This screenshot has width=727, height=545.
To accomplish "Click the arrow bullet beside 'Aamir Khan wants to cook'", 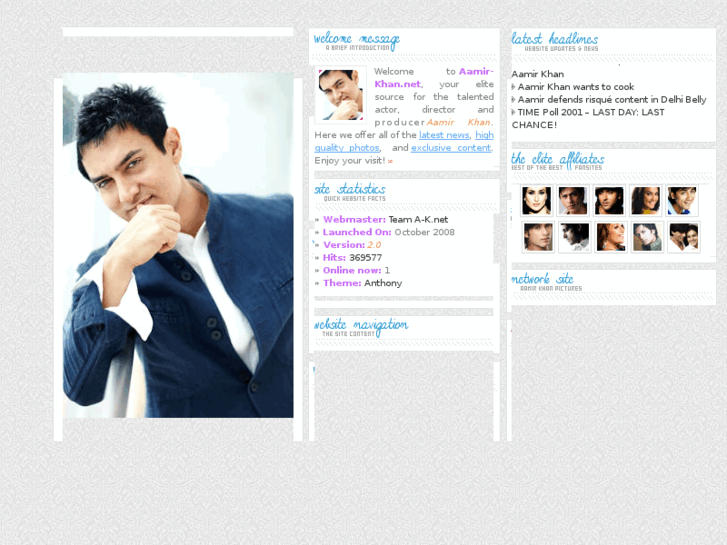I will pyautogui.click(x=513, y=87).
